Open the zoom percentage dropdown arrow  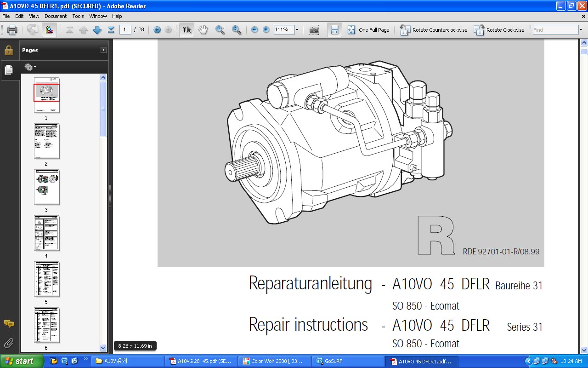297,30
